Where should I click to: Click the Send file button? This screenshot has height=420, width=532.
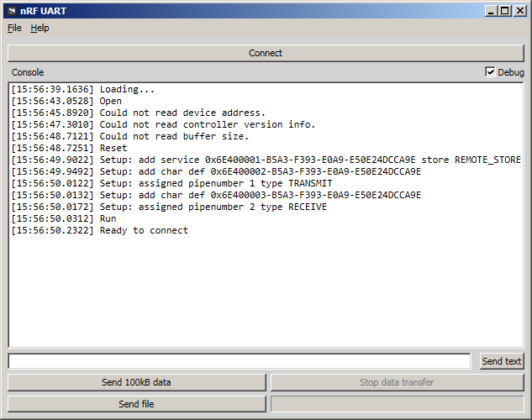(x=136, y=404)
